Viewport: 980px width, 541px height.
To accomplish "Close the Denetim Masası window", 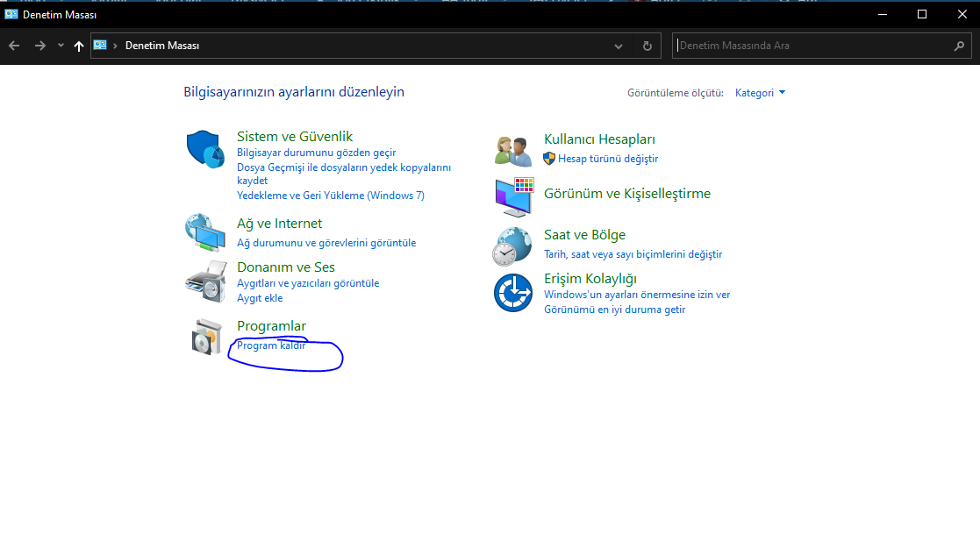I will point(962,14).
